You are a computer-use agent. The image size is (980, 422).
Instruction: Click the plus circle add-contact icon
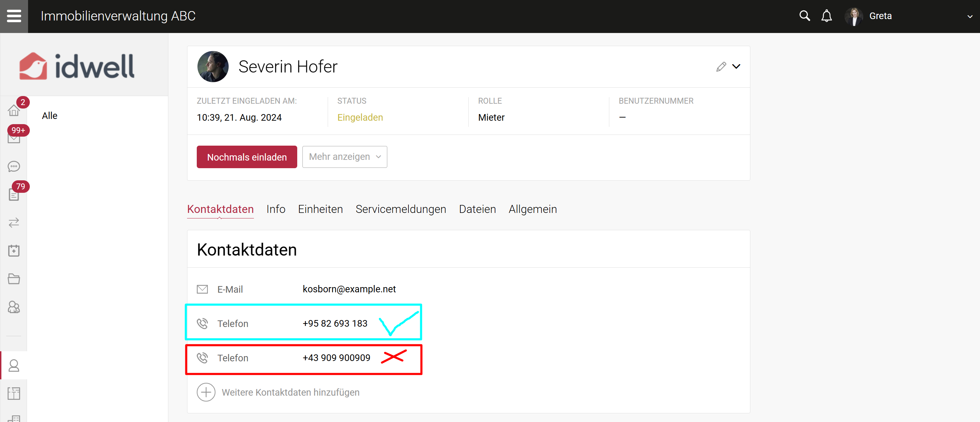tap(206, 392)
